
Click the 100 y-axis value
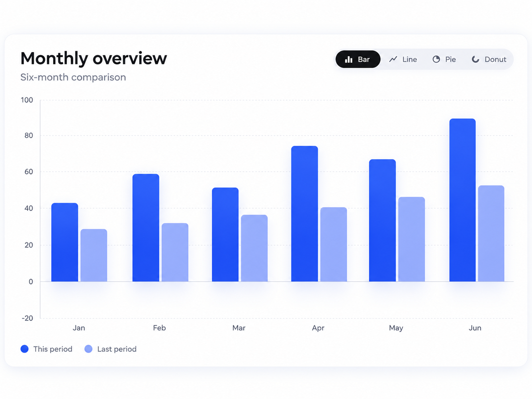(x=27, y=100)
